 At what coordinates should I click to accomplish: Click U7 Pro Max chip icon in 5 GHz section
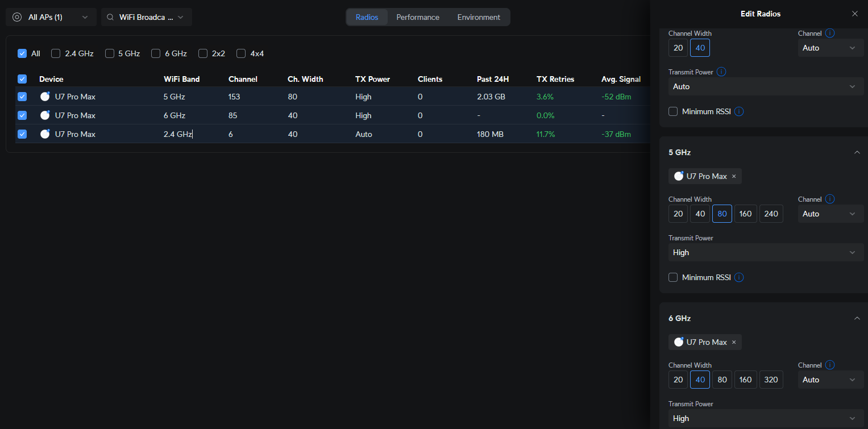pos(679,176)
